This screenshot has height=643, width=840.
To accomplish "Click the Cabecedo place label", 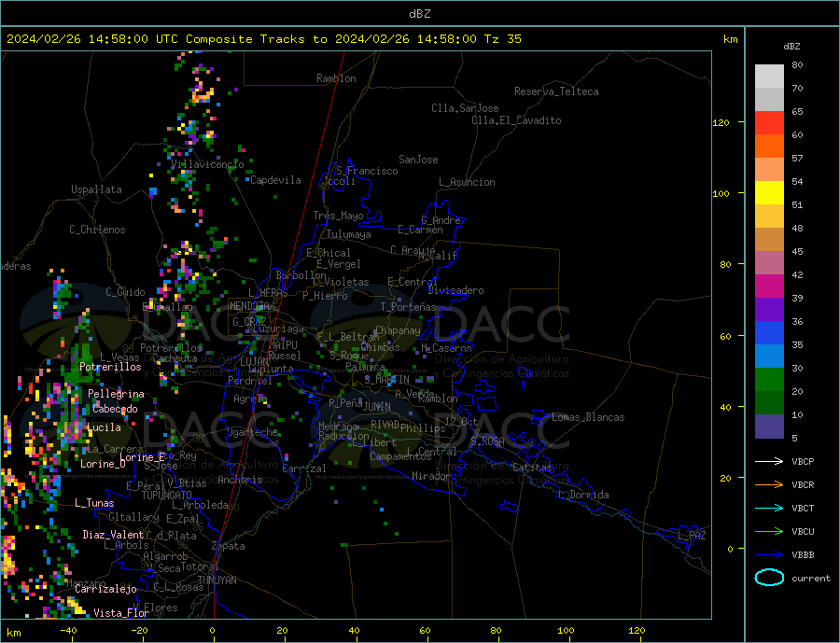I will click(x=115, y=409).
